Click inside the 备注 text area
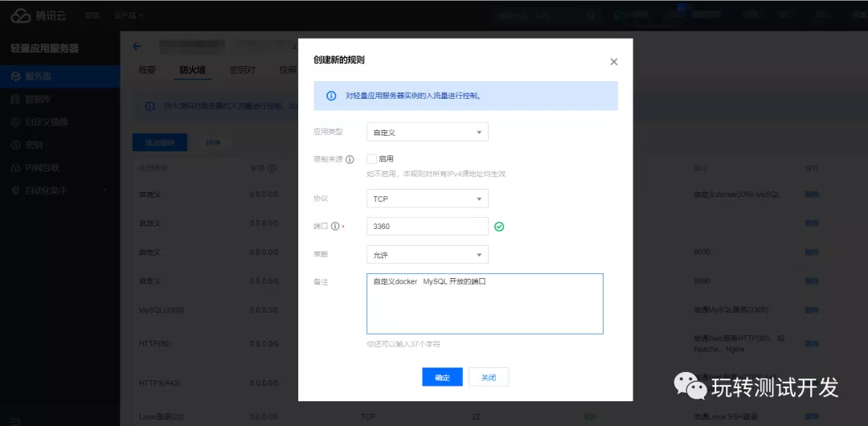Image resolution: width=868 pixels, height=426 pixels. (485, 304)
